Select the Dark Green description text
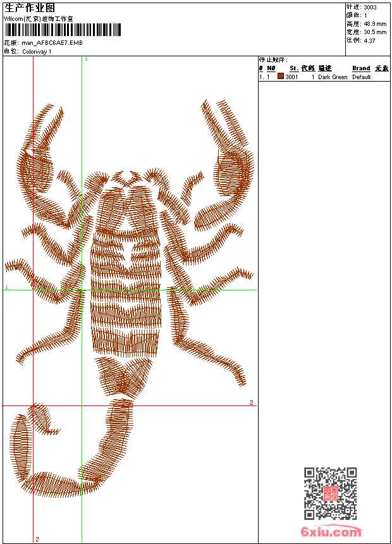The height and width of the screenshot is (544, 392). 333,77
